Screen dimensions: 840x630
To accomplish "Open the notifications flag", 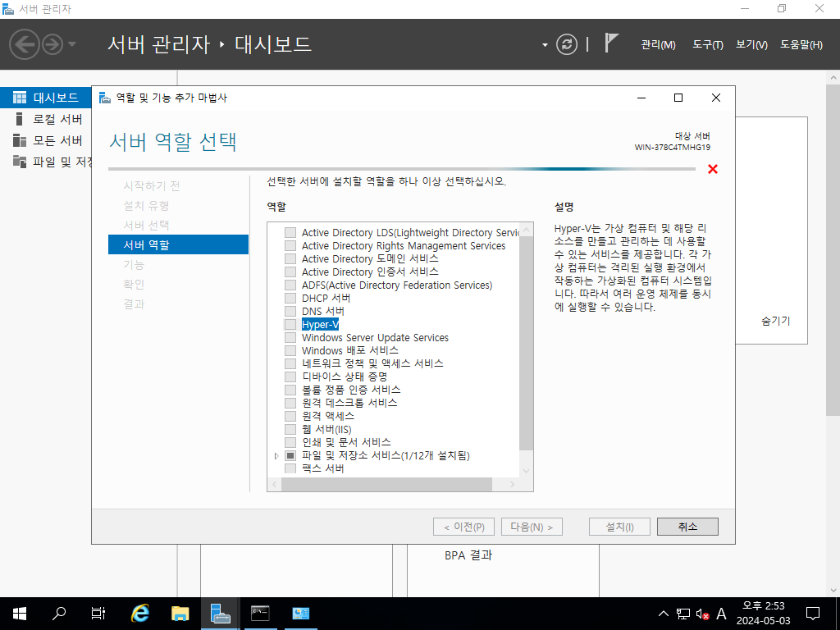I will [611, 43].
